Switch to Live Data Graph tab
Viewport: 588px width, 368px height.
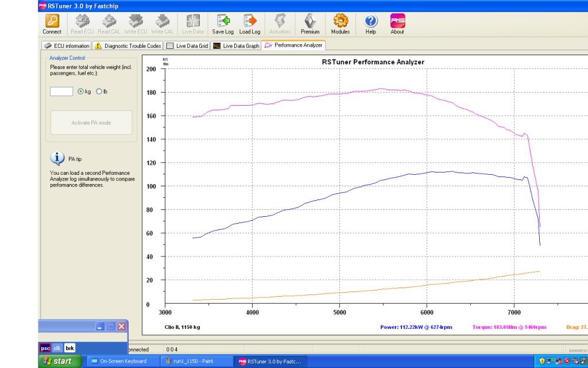[x=236, y=46]
